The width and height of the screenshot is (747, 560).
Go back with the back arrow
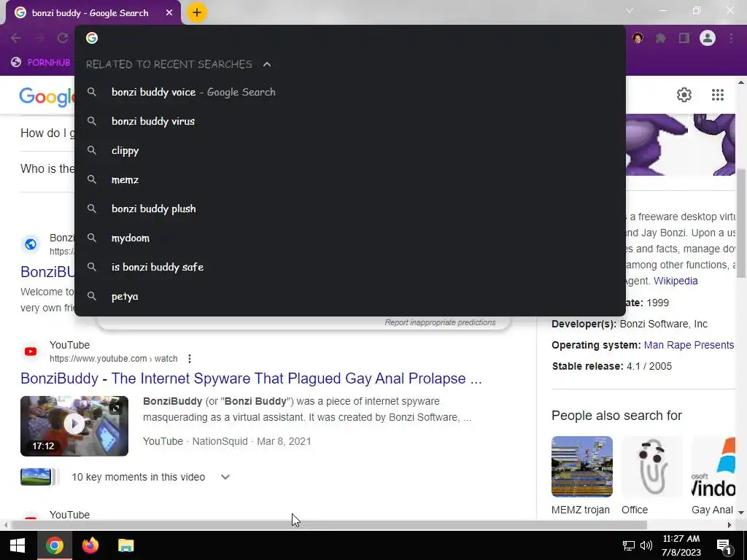(x=16, y=38)
